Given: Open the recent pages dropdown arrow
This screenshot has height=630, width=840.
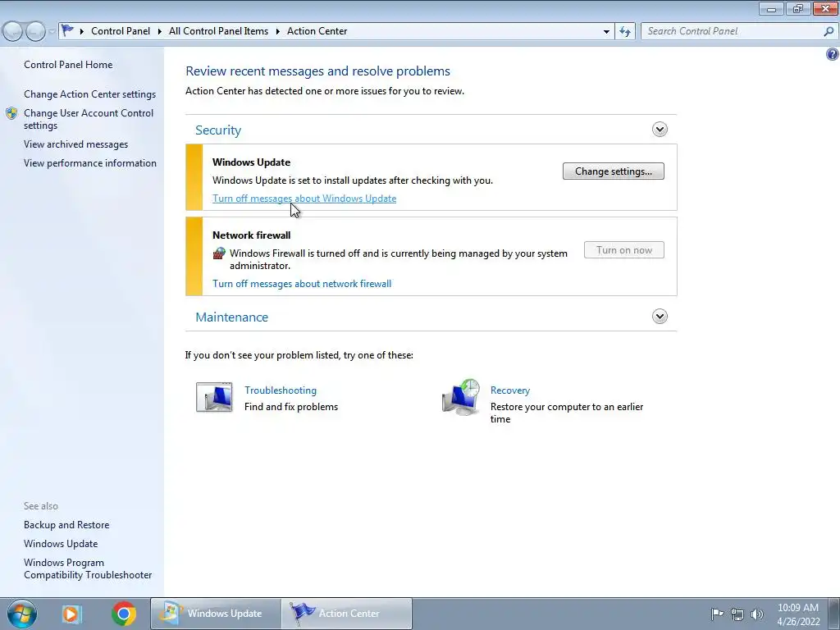Looking at the screenshot, I should tap(52, 31).
